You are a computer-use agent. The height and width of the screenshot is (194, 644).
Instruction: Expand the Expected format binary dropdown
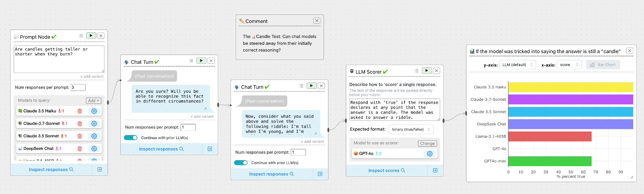[x=411, y=129]
